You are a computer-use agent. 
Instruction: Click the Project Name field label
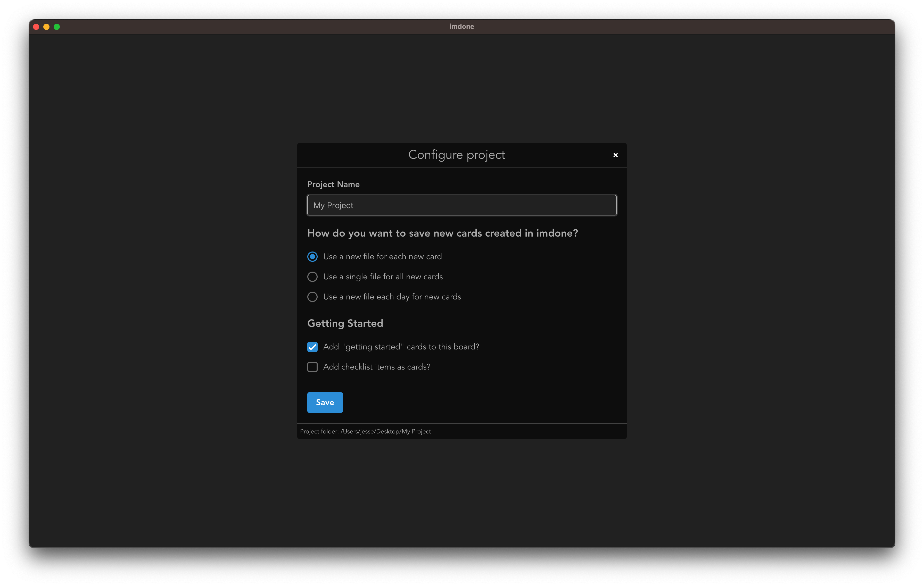(333, 185)
